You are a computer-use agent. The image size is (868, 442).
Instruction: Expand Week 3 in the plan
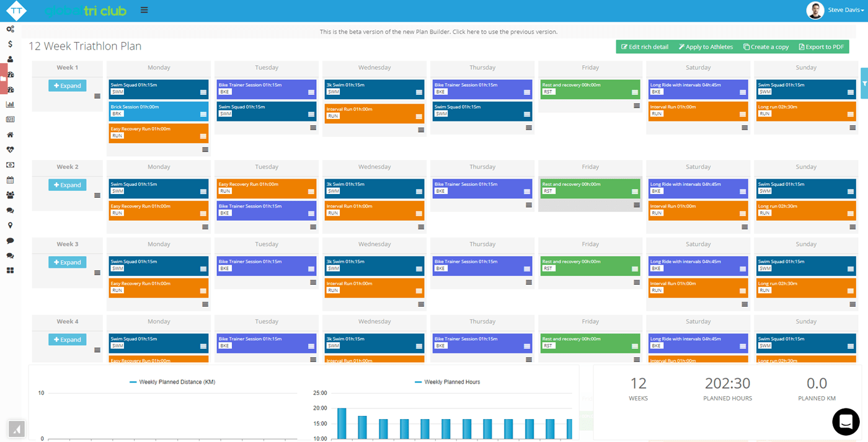67,262
